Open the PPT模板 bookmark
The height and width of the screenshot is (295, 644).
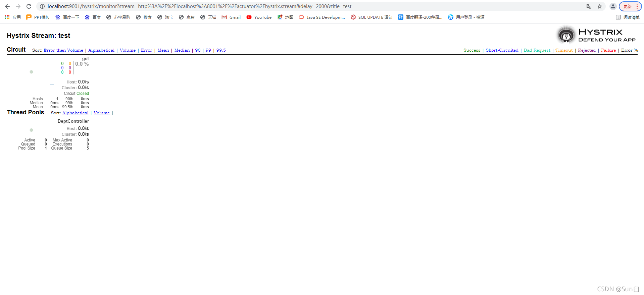(x=38, y=17)
